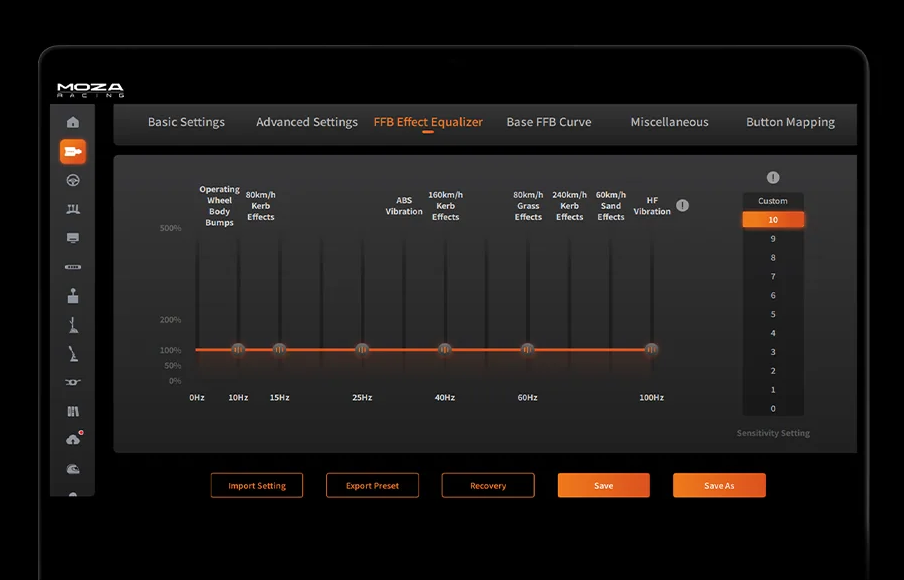Click the Import Setting button
The height and width of the screenshot is (580, 904).
[x=257, y=486]
